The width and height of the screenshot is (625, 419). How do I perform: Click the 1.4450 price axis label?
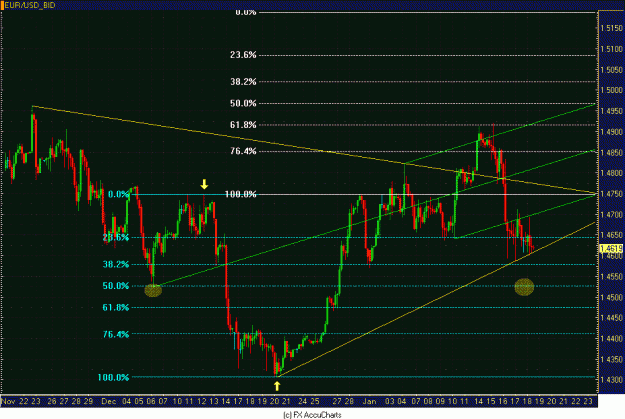pyautogui.click(x=611, y=318)
